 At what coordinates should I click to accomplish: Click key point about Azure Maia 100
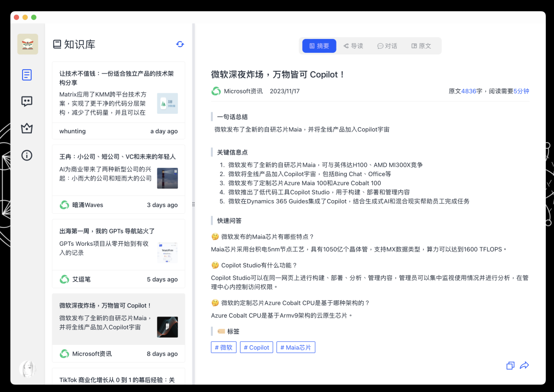(x=305, y=183)
